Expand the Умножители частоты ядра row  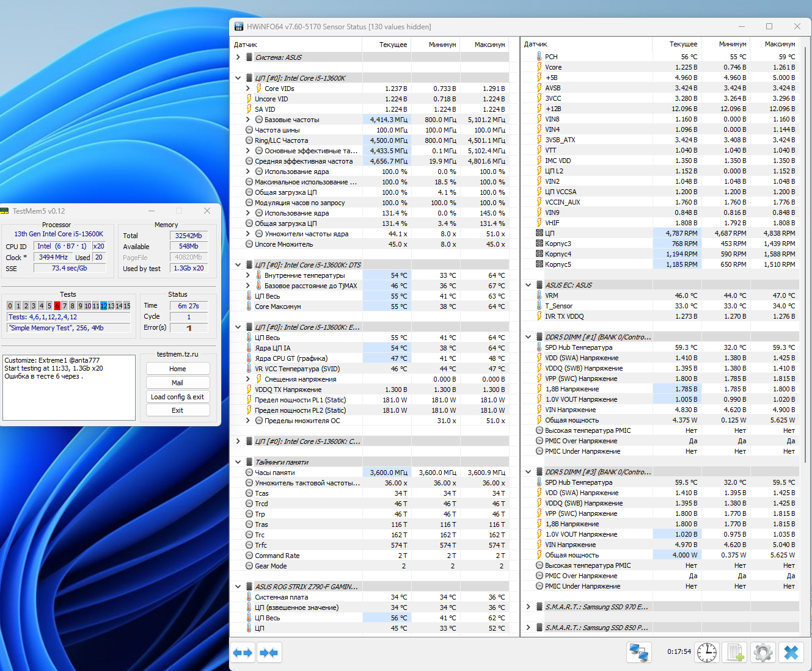tap(248, 234)
